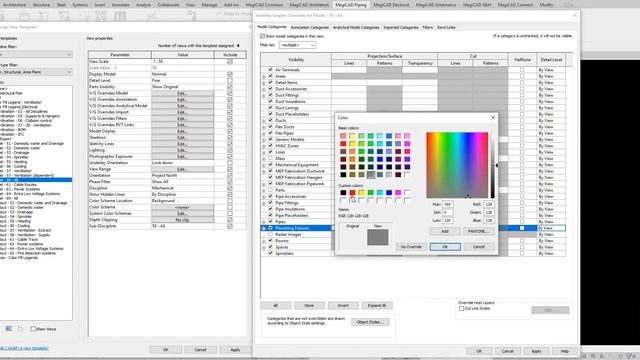Click No Override in the Color dialog
Screen dimensions: 640x360
pyautogui.click(x=411, y=247)
